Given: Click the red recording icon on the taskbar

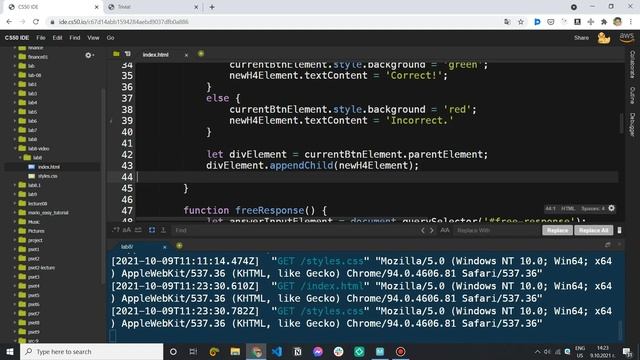Looking at the screenshot, I should [x=400, y=351].
